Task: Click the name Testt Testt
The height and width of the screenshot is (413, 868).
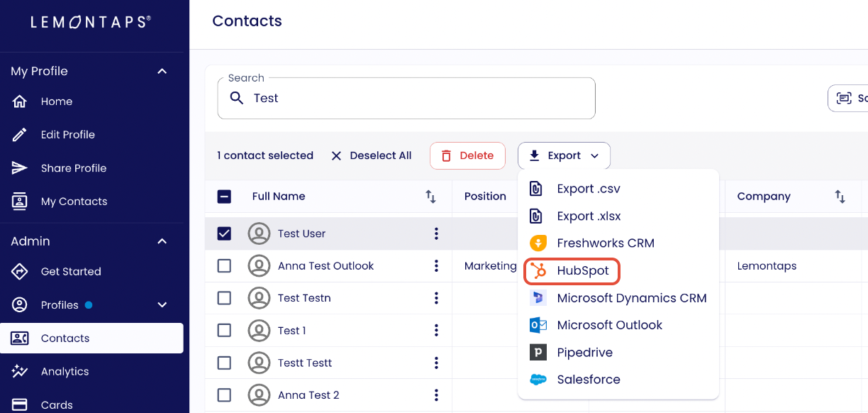Action: pos(305,363)
